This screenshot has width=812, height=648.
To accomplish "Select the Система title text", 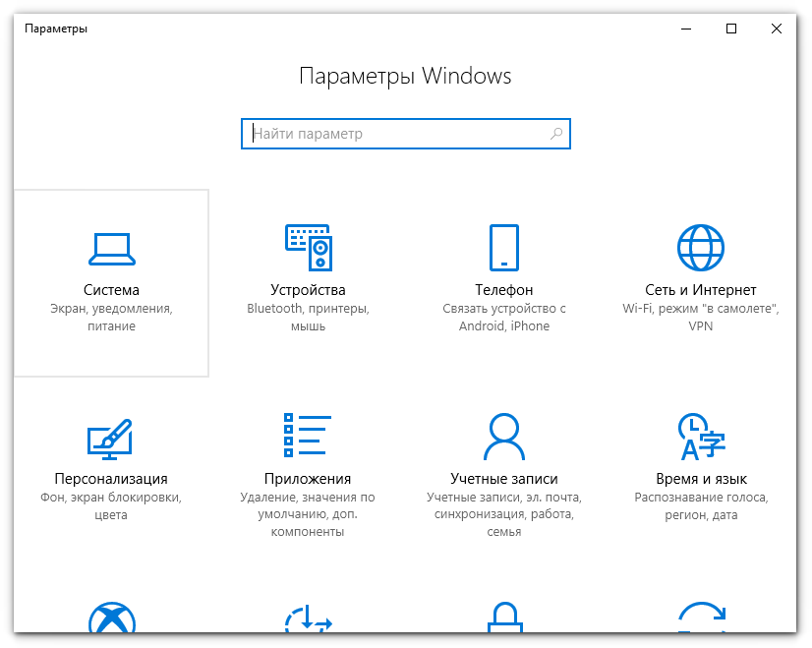I will pos(111,290).
